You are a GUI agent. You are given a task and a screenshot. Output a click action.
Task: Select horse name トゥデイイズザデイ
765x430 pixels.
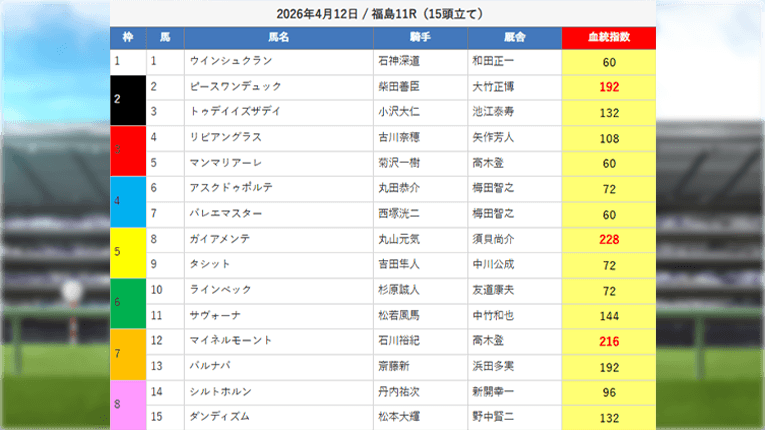coord(235,112)
